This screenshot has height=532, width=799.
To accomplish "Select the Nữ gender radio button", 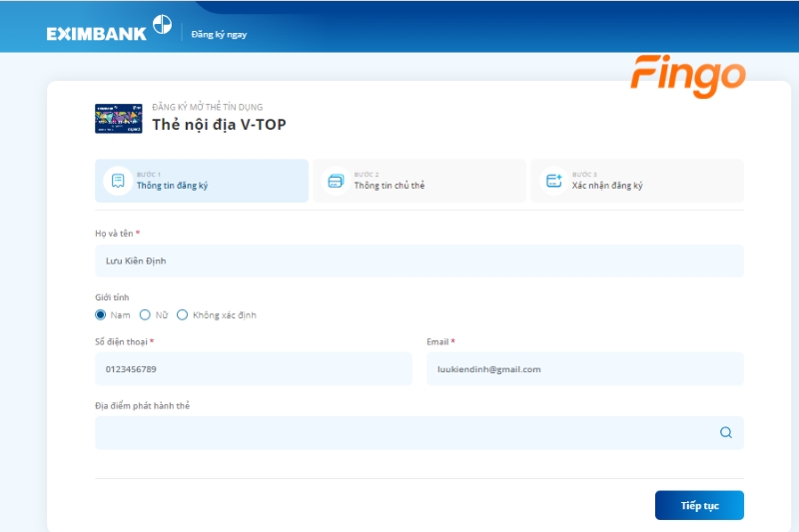I will [x=145, y=315].
